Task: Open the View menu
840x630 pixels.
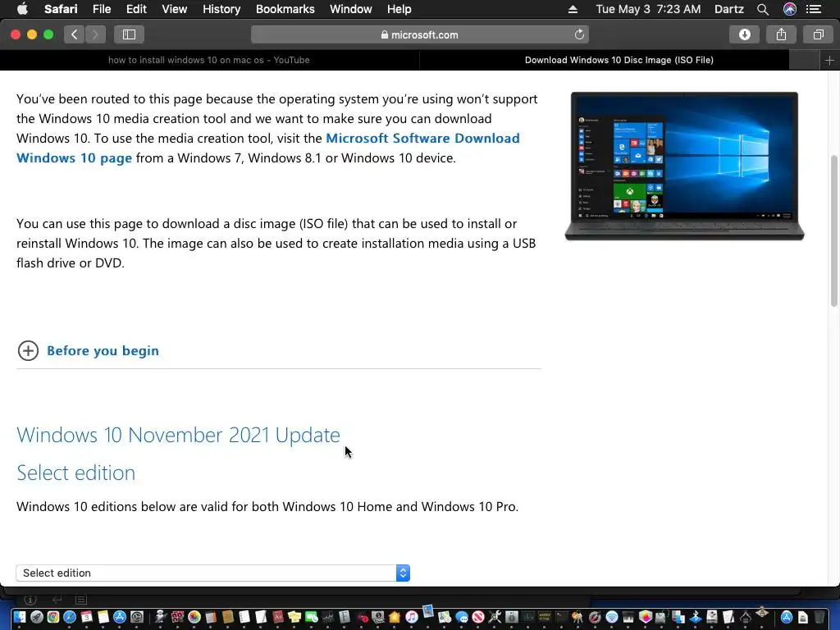Action: click(174, 9)
